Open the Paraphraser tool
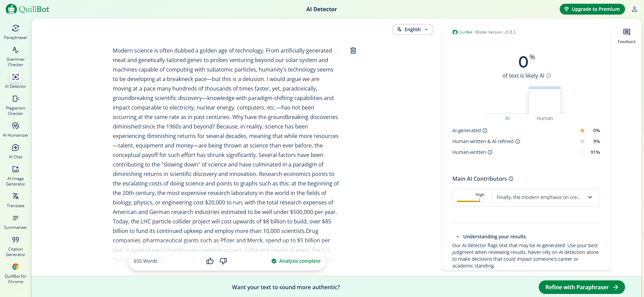The image size is (644, 297). click(x=15, y=32)
